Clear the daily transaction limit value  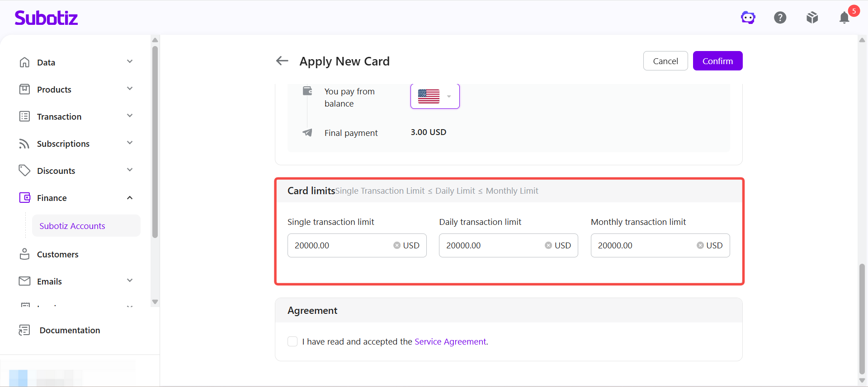[548, 245]
